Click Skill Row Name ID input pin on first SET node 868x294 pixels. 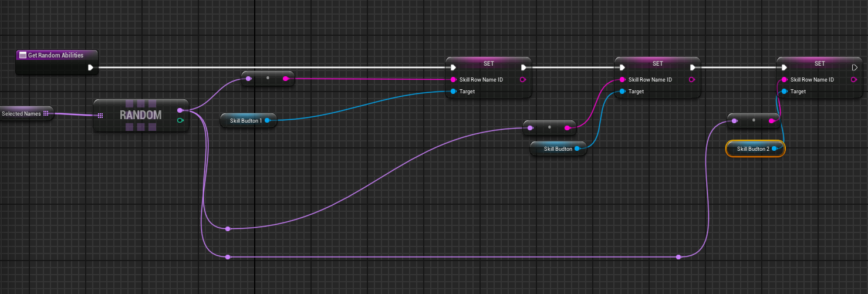(x=453, y=79)
